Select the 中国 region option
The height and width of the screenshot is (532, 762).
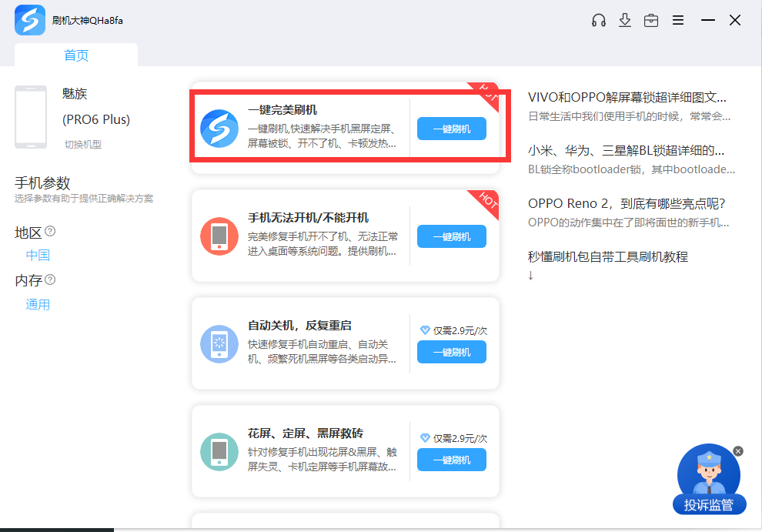point(38,256)
